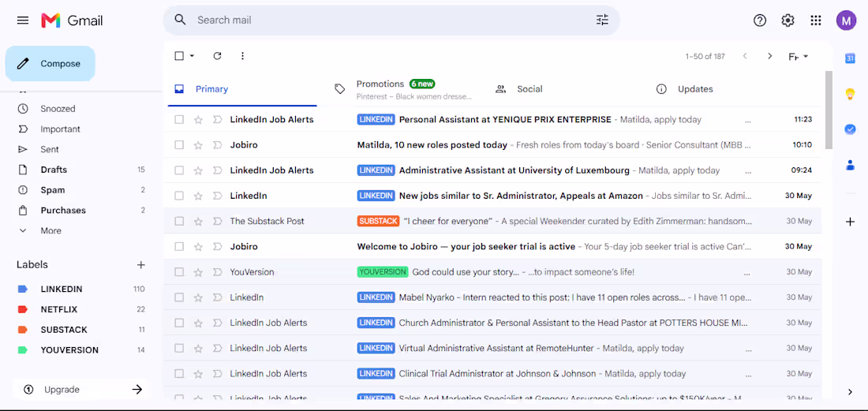Open input tools dropdown in toolbar
Image resolution: width=868 pixels, height=411 pixels.
799,57
